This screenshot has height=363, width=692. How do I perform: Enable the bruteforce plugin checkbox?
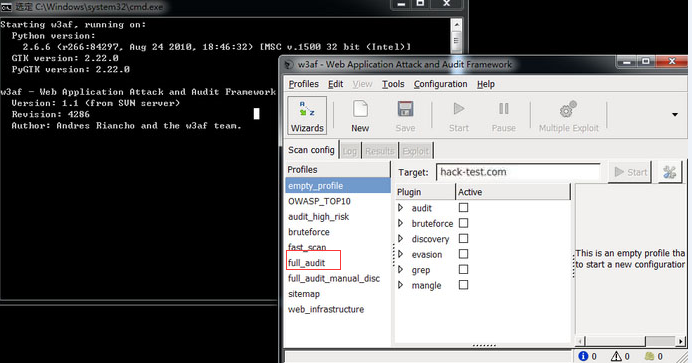pyautogui.click(x=463, y=223)
